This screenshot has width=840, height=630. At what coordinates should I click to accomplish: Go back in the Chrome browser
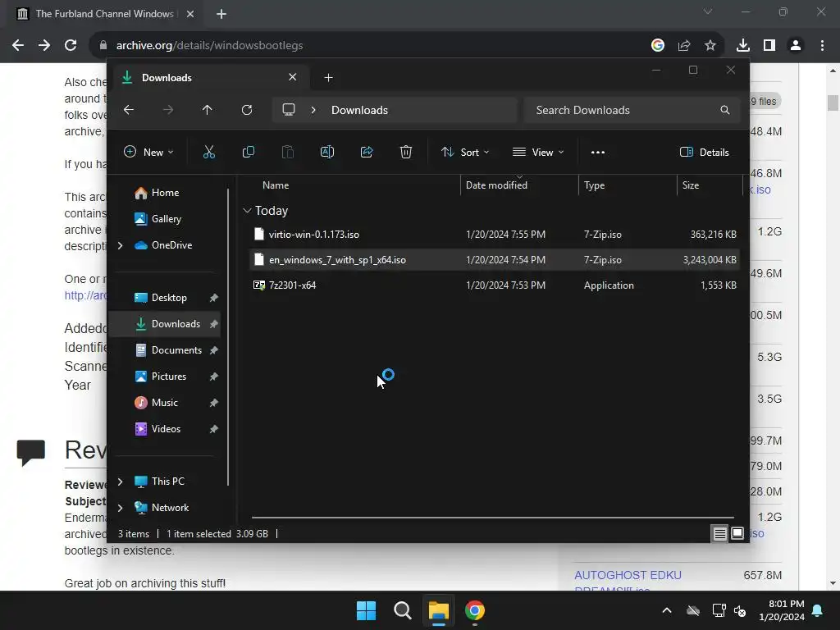coord(18,46)
